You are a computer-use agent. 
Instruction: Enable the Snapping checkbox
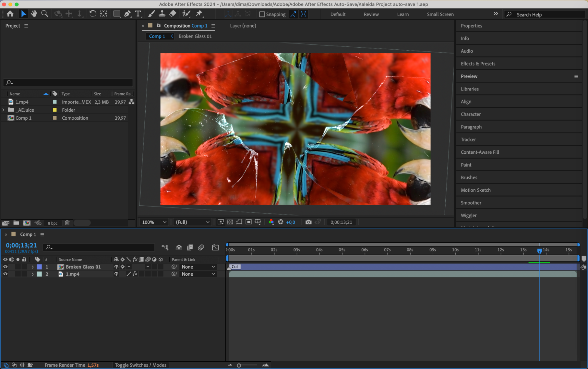pos(262,14)
